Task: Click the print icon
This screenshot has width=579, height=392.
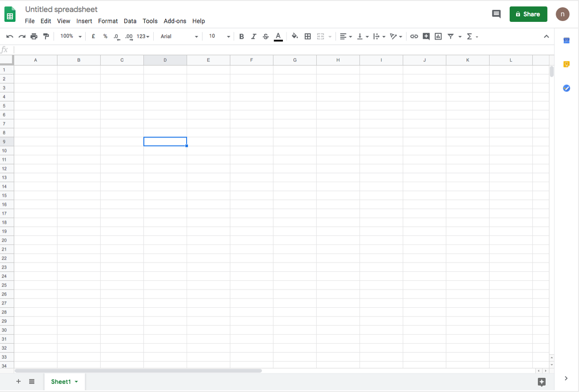Action: [x=34, y=36]
